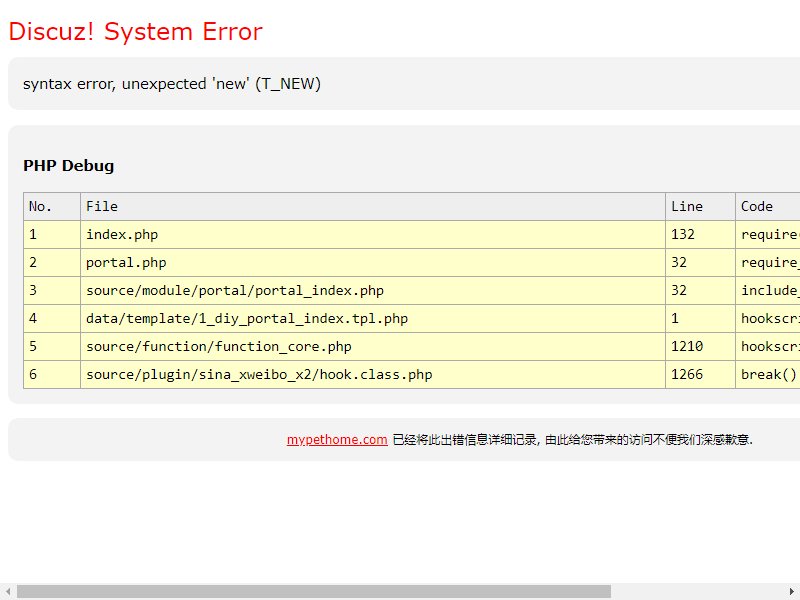Image resolution: width=800 pixels, height=600 pixels.
Task: Select the portal.php file cell
Action: point(373,263)
